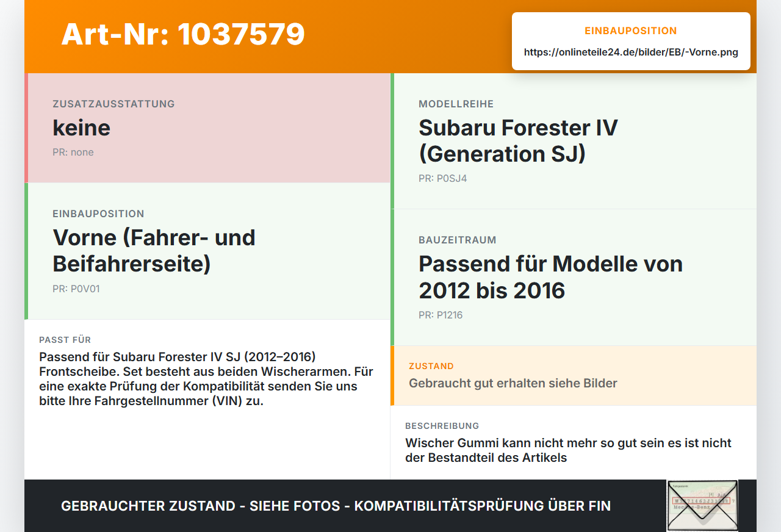Viewport: 781px width, 532px height.
Task: Click the gray EINBAUPOSITION label above 'Vorne'
Action: pos(98,214)
